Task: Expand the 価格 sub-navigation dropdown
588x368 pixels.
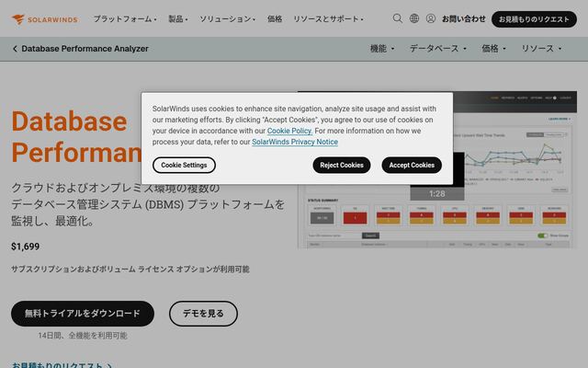Action: [x=493, y=49]
